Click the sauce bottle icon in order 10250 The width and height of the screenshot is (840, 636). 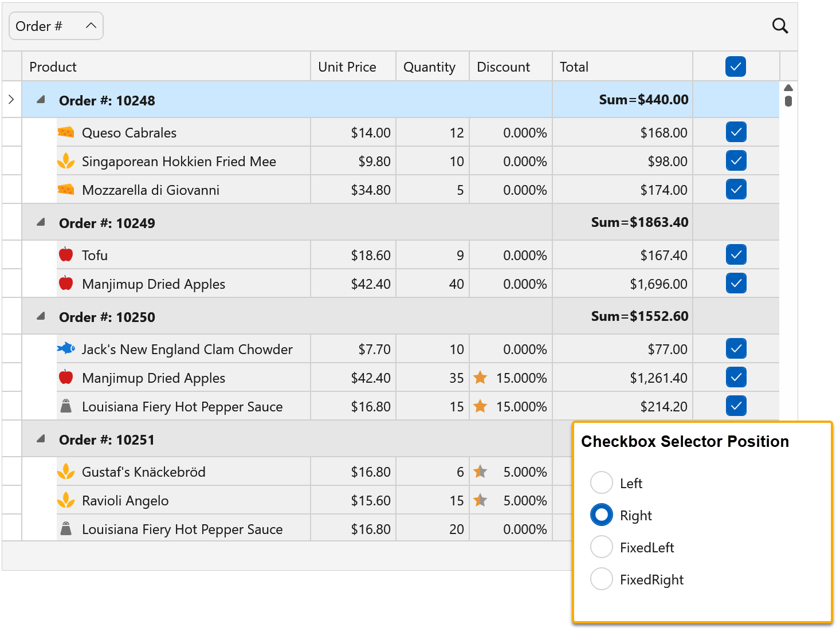[x=66, y=406]
